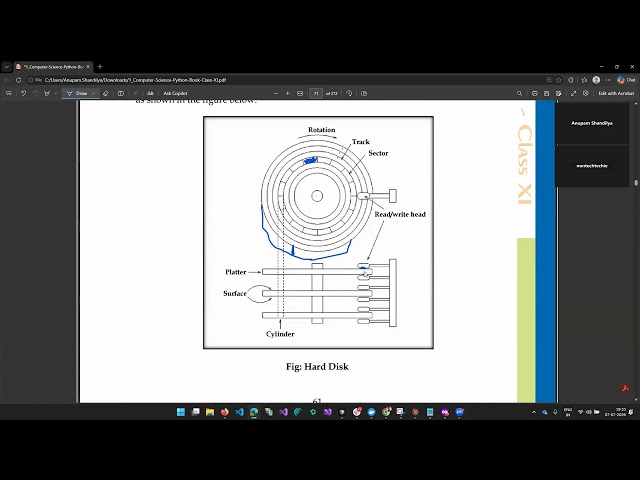Open Visual Studio from the taskbar
The image size is (640, 480).
pos(283,412)
